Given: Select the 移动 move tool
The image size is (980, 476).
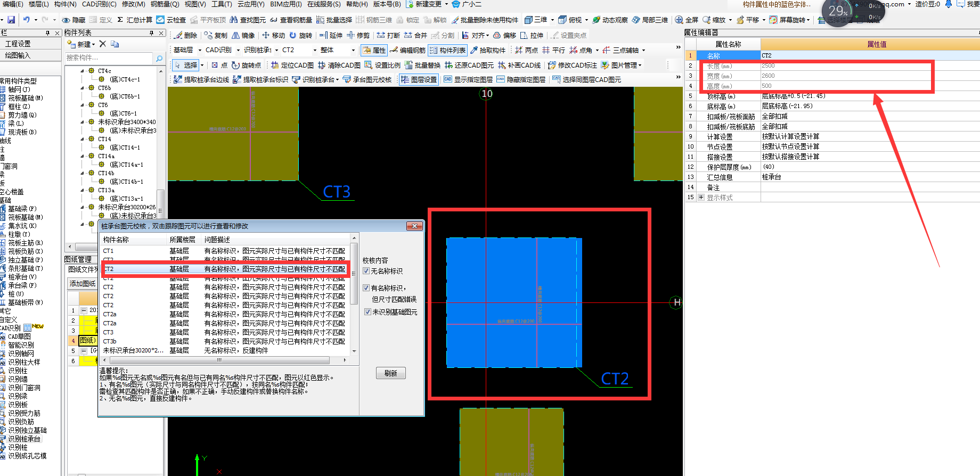Looking at the screenshot, I should [273, 35].
